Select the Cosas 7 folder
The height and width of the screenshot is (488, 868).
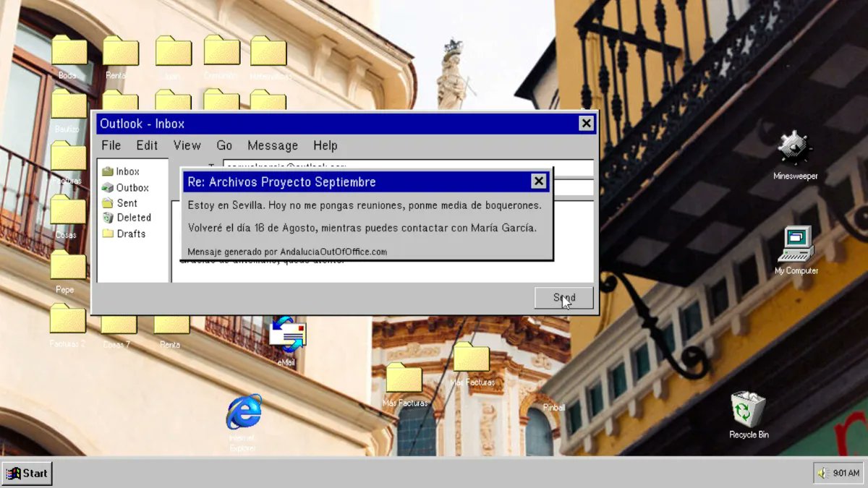click(118, 332)
